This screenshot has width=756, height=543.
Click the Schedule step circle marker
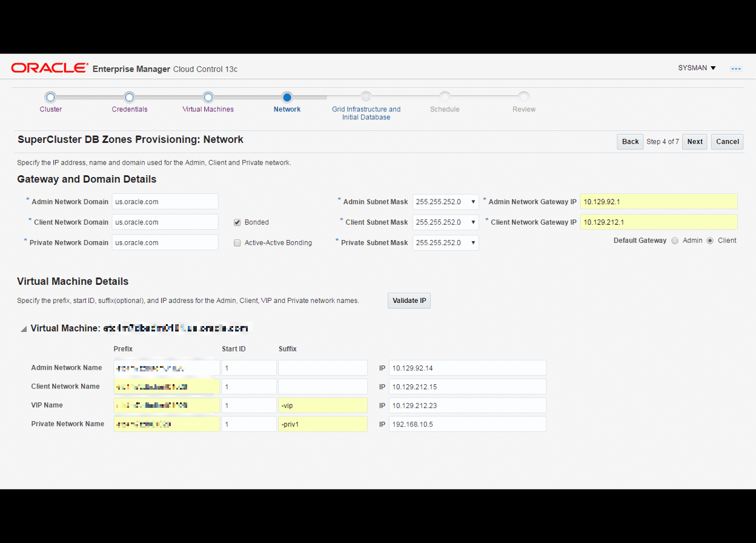click(x=445, y=97)
